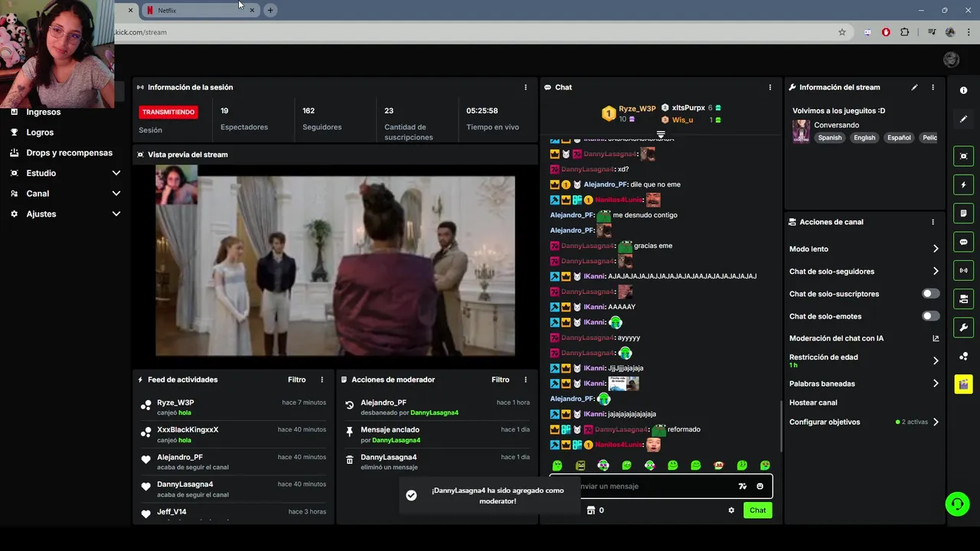Click the chat scrollbar
This screenshot has width=980, height=551.
click(x=780, y=425)
